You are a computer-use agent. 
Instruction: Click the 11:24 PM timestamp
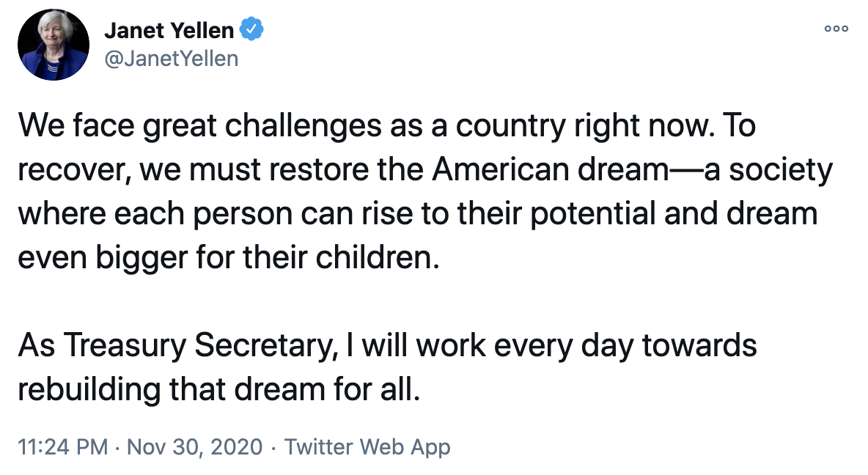(x=62, y=446)
